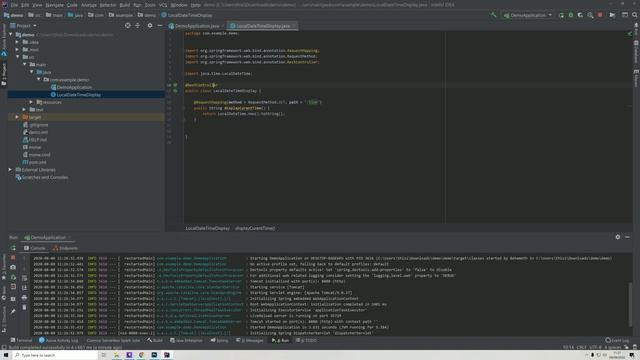The height and width of the screenshot is (360, 640).
Task: Click the camera thread dump icon
Action: pos(13,267)
